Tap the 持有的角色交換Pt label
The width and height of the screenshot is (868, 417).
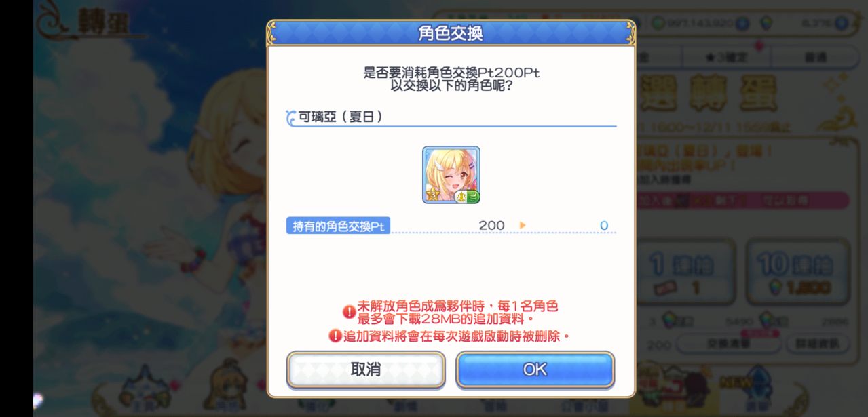338,226
